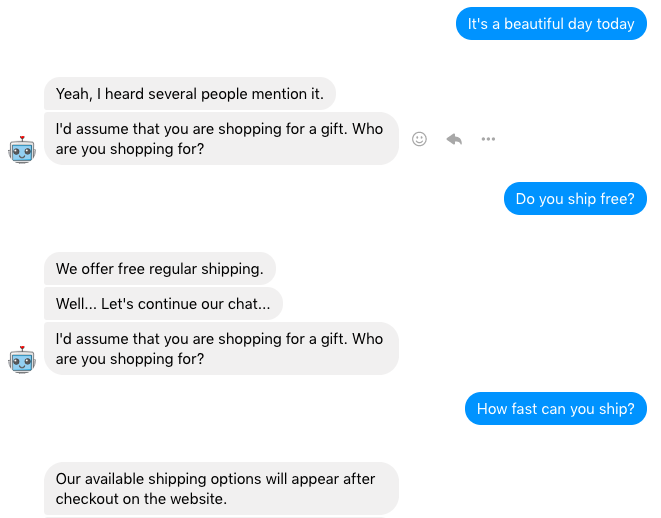The height and width of the screenshot is (518, 661).
Task: Select "Do you ship free?" message bubble
Action: click(575, 199)
